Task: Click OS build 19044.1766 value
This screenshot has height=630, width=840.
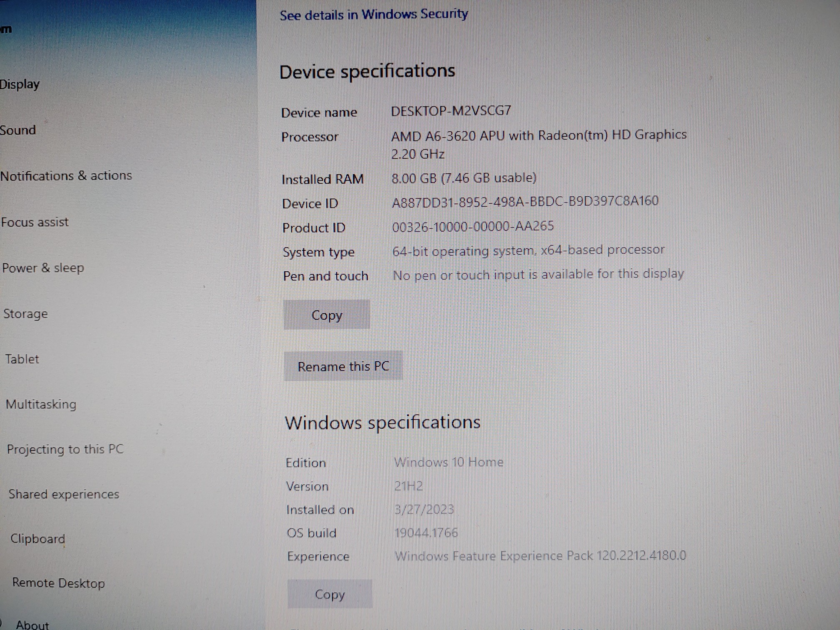Action: 426,532
